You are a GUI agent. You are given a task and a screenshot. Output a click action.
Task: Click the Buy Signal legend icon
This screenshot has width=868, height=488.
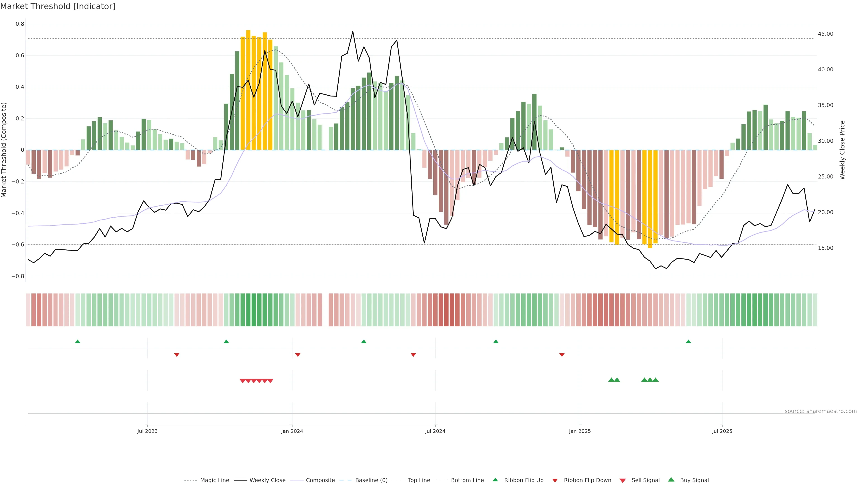671,480
